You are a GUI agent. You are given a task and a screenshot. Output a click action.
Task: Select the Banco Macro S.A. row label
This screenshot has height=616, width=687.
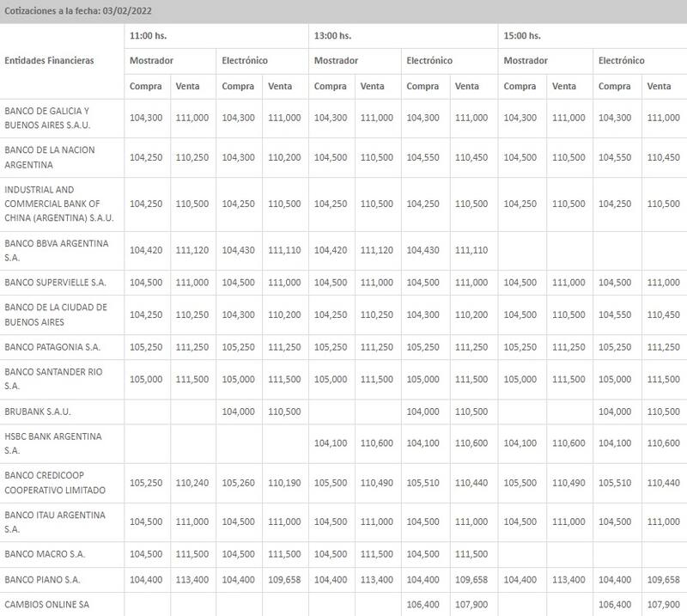45,555
